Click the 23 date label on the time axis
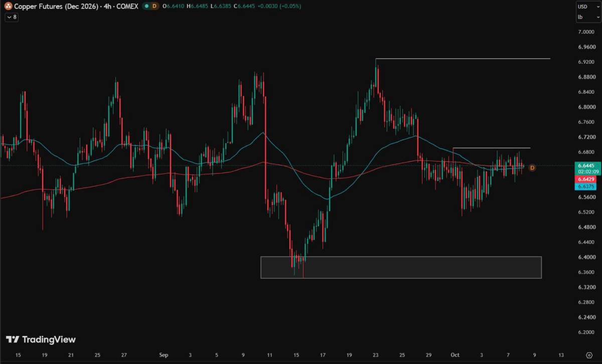Screen dimensions: 602x364 tap(376, 355)
